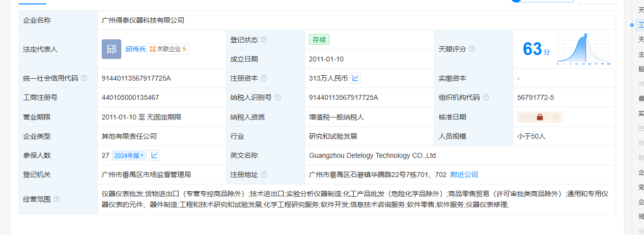The width and height of the screenshot is (644, 235).
Task: Click the 313万人民币 registered capital value
Action: pyautogui.click(x=328, y=78)
